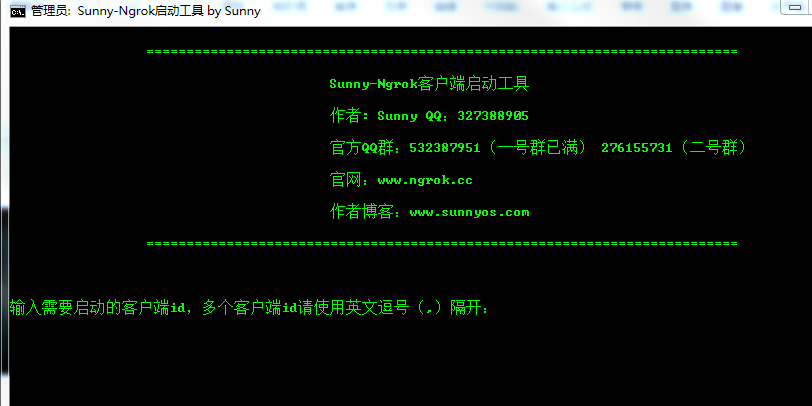Click the '（一号群已满）' note
812x406 pixels.
[536, 148]
